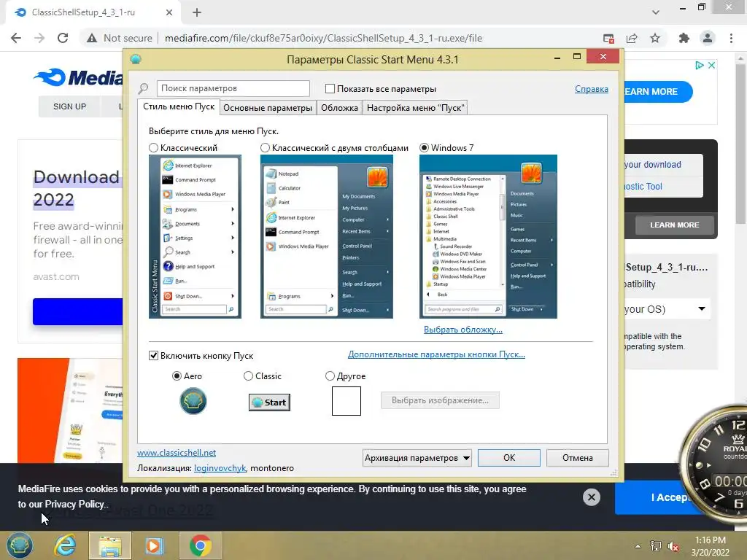The width and height of the screenshot is (747, 560).
Task: Click Выбрать обложку link
Action: [463, 330]
